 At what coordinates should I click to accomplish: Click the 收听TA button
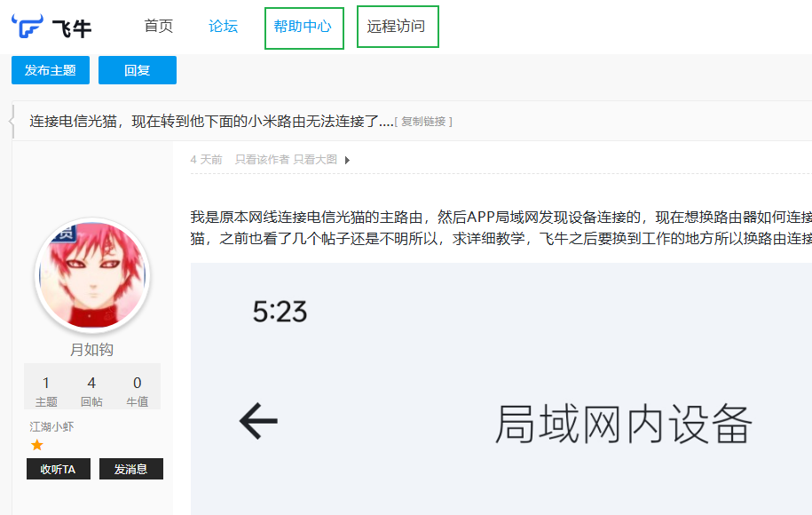pyautogui.click(x=59, y=469)
